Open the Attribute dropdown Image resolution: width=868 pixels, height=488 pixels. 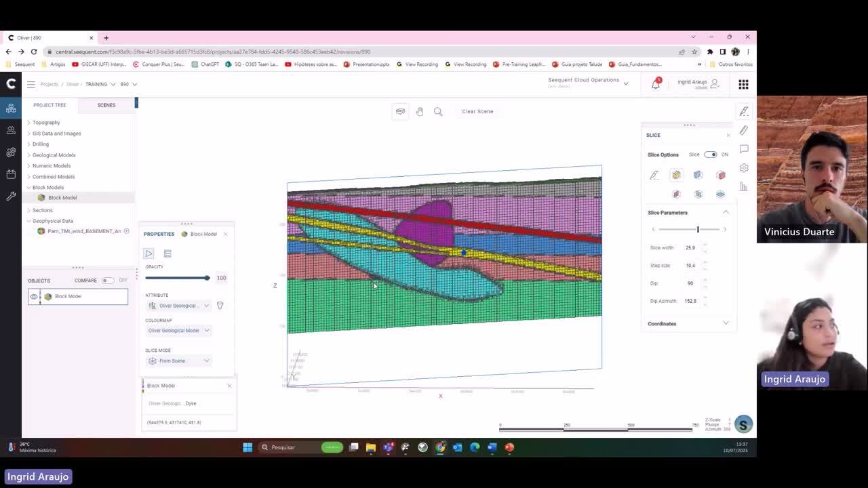178,306
